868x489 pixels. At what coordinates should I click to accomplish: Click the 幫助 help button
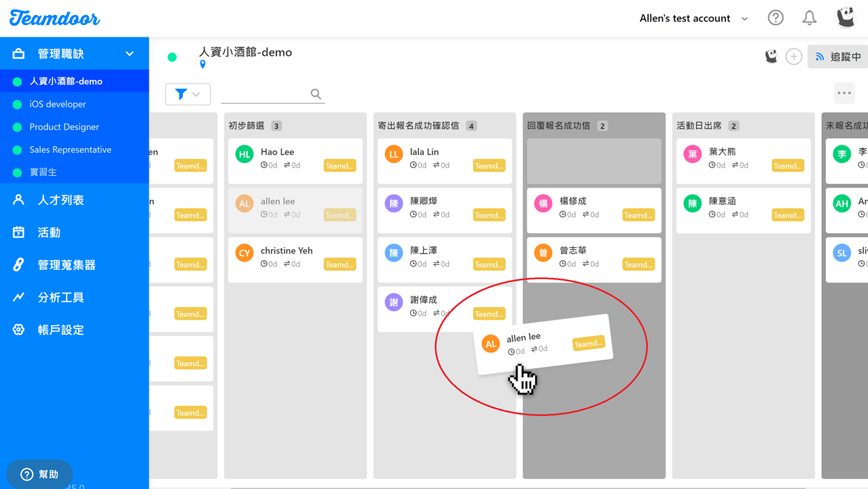pos(39,474)
